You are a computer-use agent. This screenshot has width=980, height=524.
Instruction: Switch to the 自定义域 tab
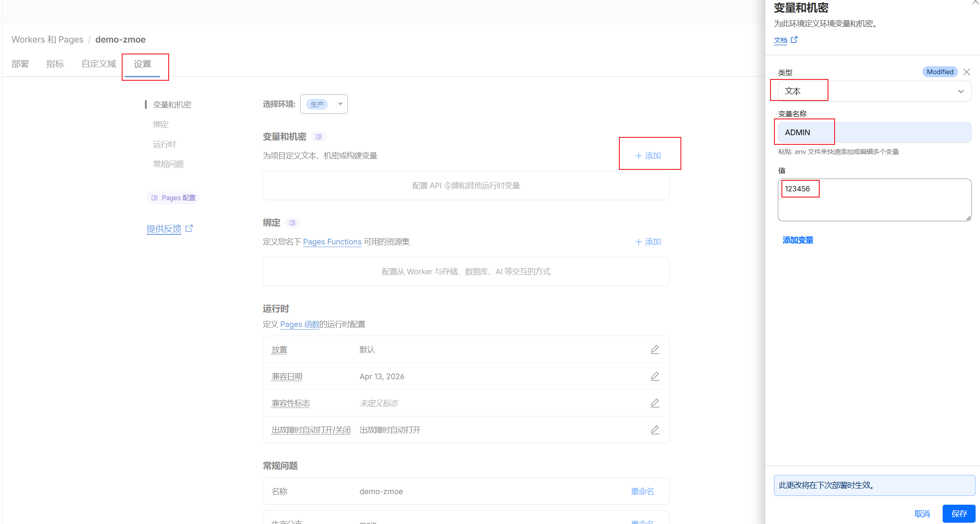pos(99,64)
